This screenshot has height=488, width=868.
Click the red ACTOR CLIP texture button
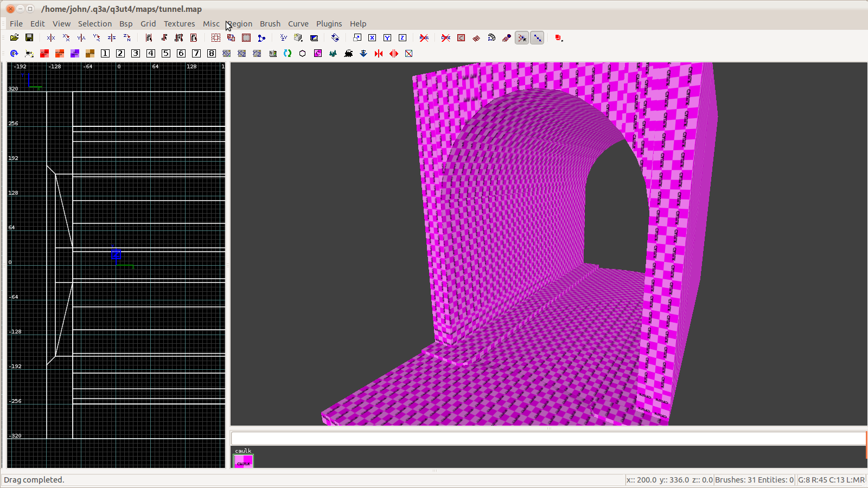point(44,54)
